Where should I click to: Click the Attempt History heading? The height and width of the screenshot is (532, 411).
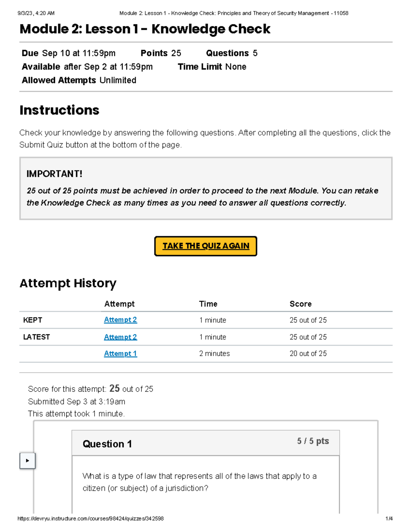[68, 283]
